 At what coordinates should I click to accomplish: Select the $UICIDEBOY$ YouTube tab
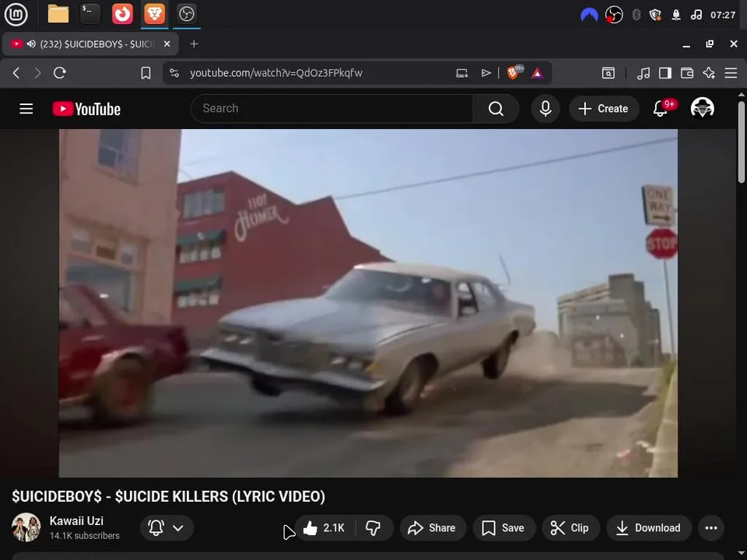click(90, 44)
